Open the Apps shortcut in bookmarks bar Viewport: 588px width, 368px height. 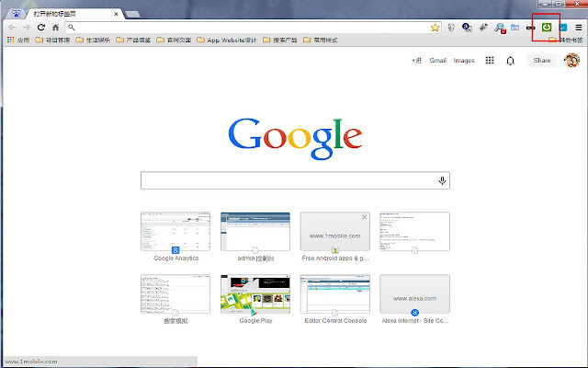[x=18, y=40]
